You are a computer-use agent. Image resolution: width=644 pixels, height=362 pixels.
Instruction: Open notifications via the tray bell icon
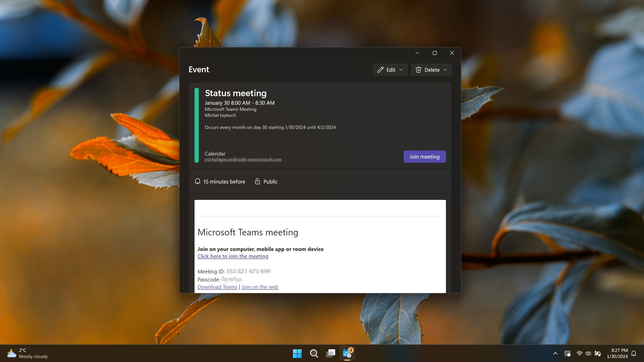634,353
